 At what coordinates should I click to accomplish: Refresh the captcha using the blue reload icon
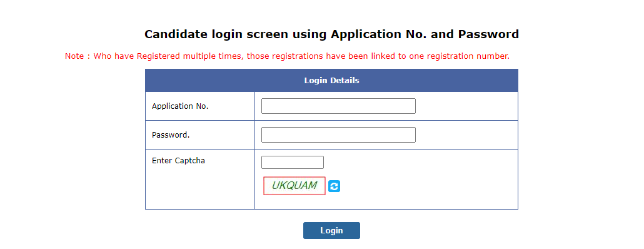click(335, 186)
